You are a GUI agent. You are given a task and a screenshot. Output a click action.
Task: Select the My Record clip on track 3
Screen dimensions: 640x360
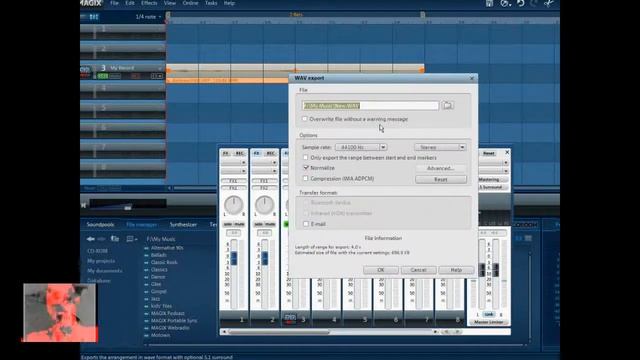coord(295,73)
